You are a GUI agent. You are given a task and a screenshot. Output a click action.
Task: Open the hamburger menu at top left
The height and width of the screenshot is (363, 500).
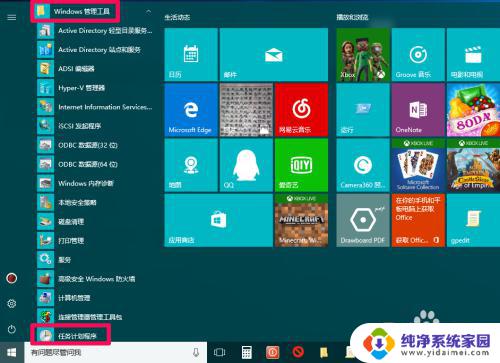pyautogui.click(x=12, y=17)
